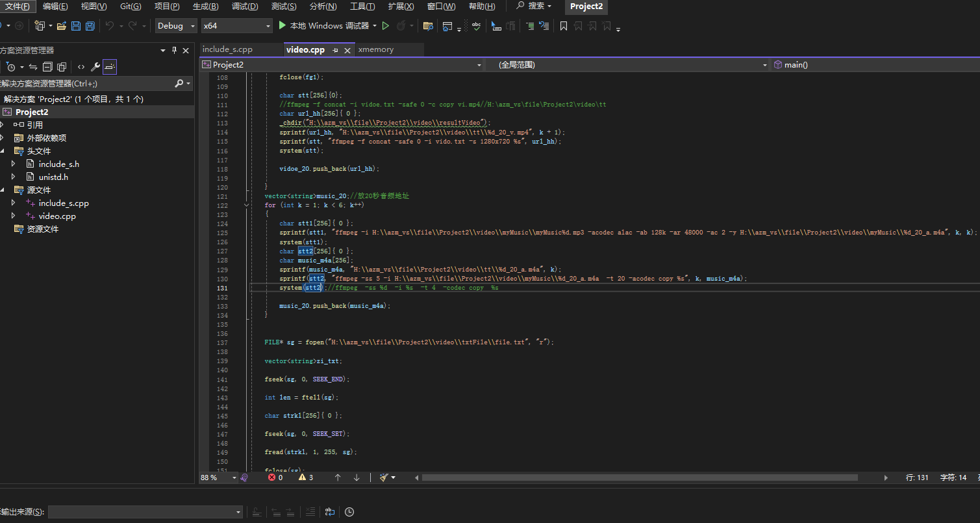The image size is (980, 523).
Task: Save the current file with Save icon
Action: click(x=76, y=26)
